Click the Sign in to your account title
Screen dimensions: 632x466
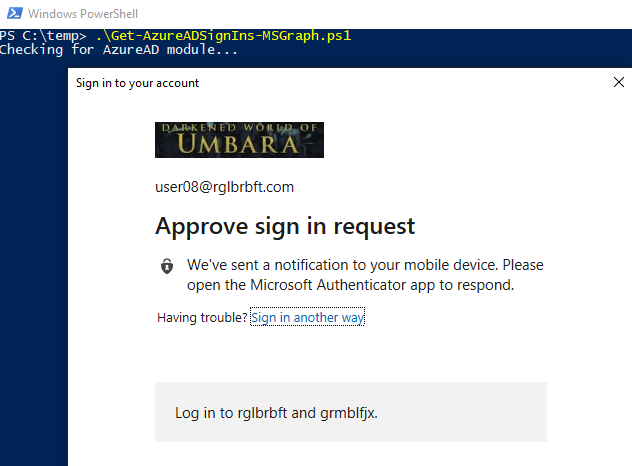137,83
